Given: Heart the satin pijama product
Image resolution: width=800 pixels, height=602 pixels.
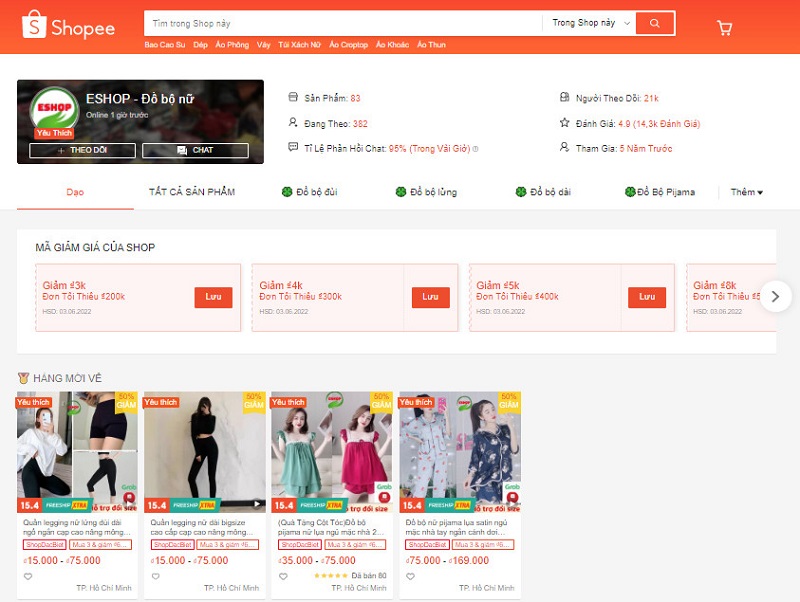Looking at the screenshot, I should (x=410, y=575).
